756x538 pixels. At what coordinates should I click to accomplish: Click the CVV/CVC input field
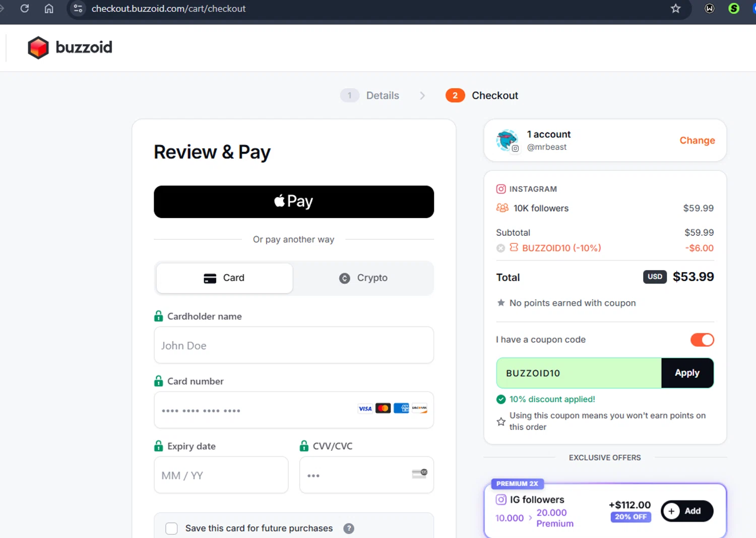tap(366, 475)
